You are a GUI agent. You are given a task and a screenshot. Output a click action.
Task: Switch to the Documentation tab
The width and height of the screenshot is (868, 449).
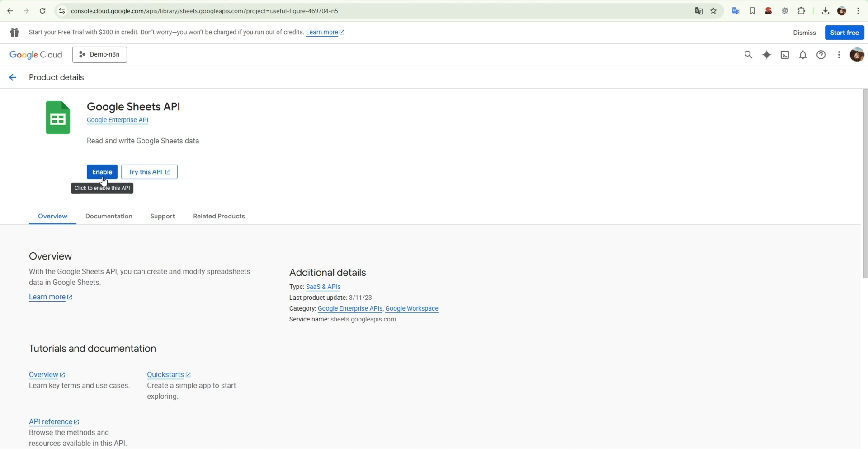[109, 216]
